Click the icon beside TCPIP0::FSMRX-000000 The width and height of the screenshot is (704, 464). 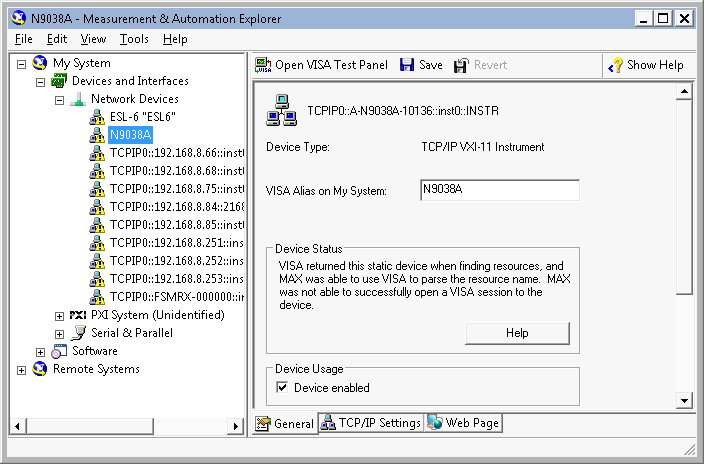[x=97, y=296]
